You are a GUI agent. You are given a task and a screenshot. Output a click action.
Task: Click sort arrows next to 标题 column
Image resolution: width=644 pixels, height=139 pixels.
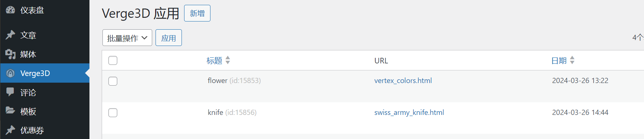[228, 60]
